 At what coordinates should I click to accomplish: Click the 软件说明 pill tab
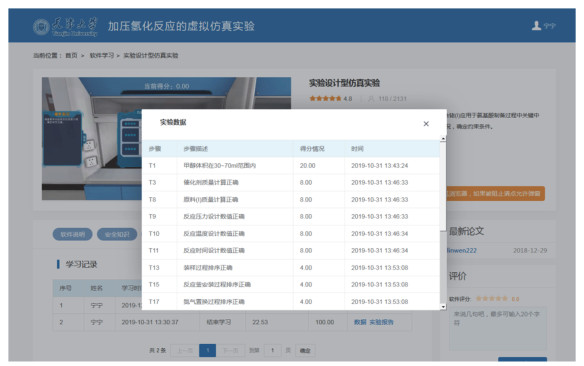tap(73, 235)
